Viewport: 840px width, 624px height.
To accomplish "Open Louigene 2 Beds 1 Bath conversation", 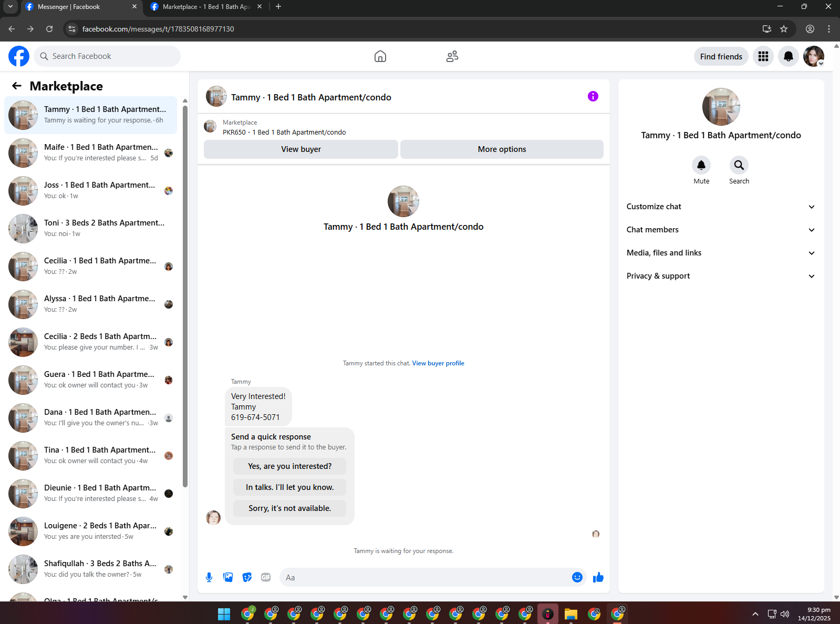I will pos(90,531).
